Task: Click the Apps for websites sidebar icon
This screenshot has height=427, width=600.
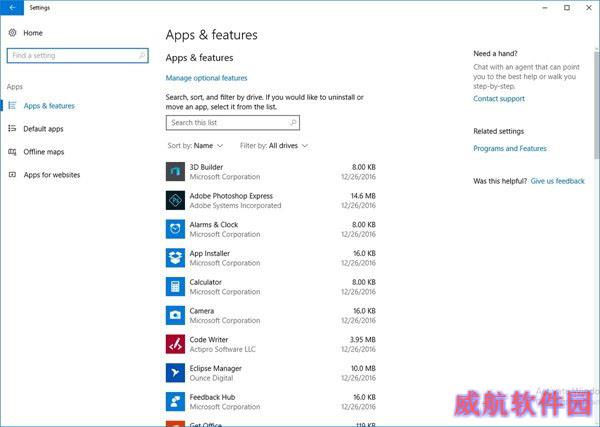Action: tap(12, 175)
